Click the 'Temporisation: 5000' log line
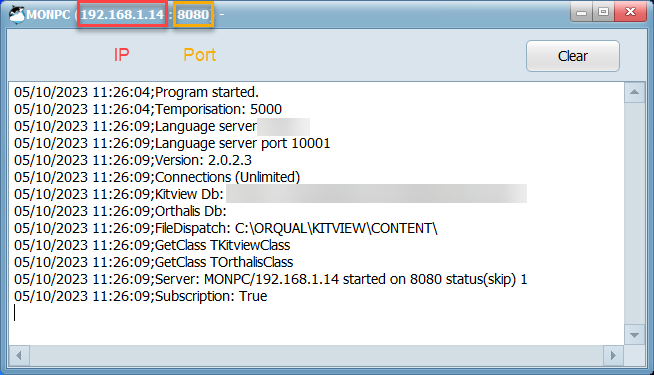Viewport: 654px width, 375px height. [x=148, y=109]
